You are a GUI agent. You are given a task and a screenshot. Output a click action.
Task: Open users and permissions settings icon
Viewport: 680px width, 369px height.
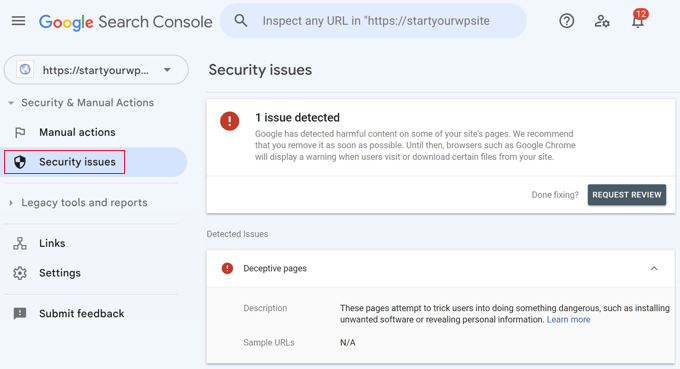pos(602,21)
